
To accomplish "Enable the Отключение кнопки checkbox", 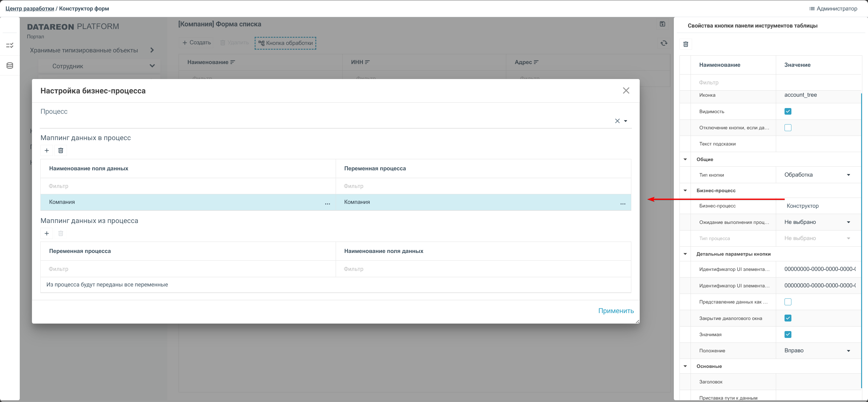I will tap(788, 128).
